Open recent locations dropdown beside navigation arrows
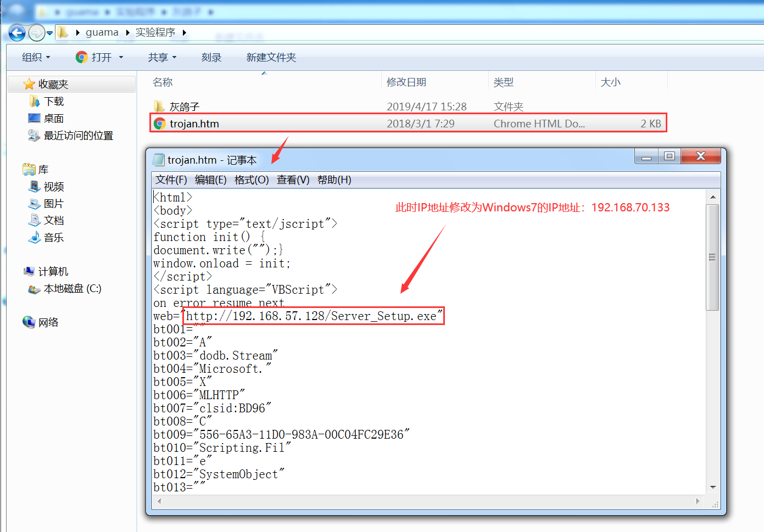 pyautogui.click(x=50, y=33)
